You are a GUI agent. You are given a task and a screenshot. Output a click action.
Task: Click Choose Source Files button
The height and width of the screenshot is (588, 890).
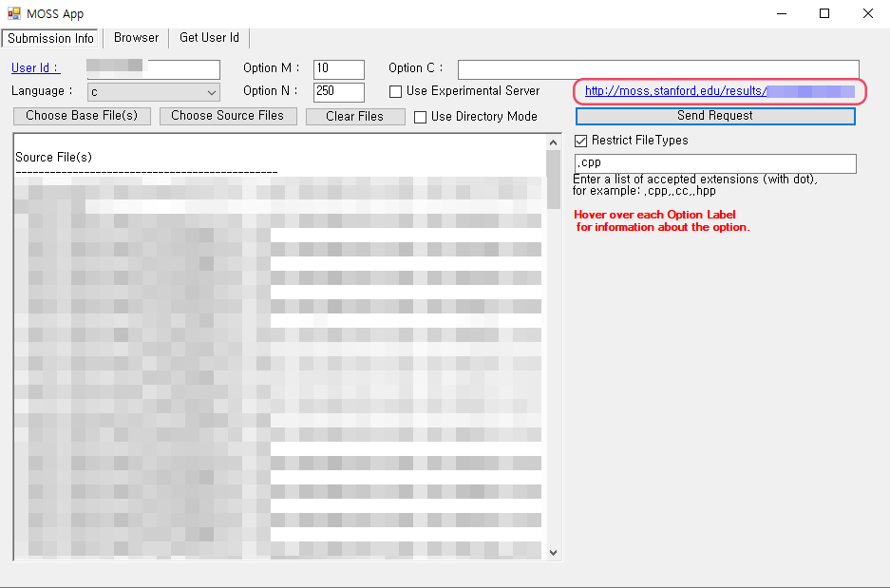coord(228,116)
